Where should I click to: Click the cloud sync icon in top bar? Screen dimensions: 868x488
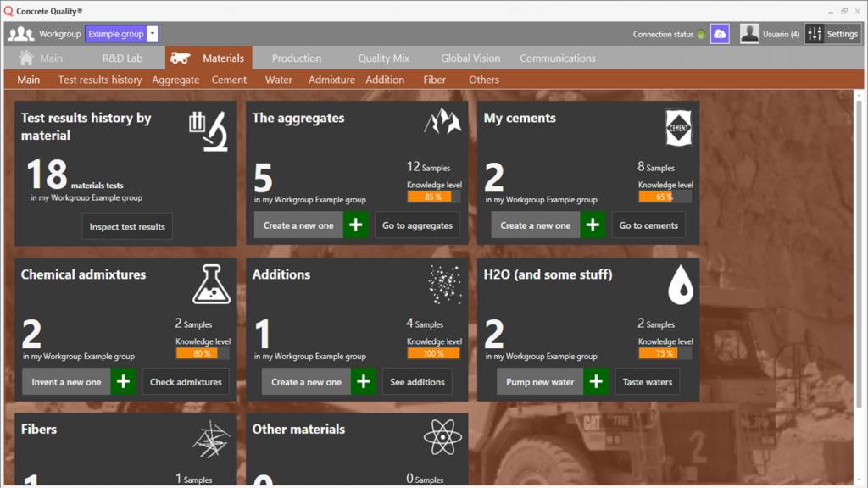click(720, 33)
